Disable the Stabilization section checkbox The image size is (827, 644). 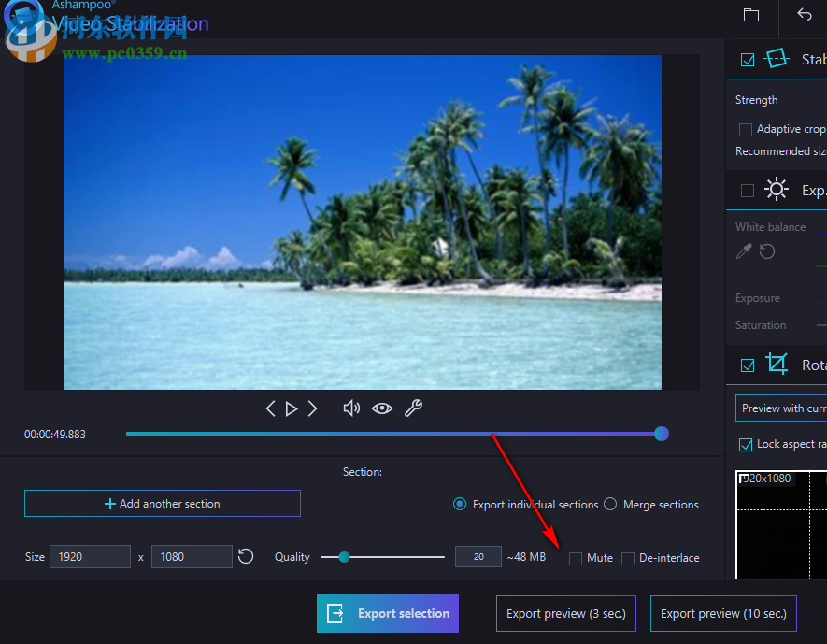(x=747, y=59)
